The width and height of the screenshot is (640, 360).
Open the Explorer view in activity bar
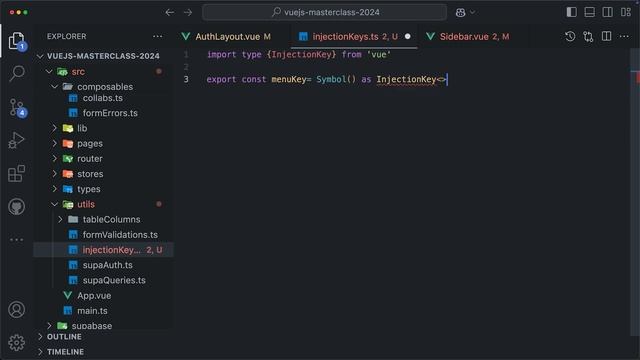pos(16,41)
